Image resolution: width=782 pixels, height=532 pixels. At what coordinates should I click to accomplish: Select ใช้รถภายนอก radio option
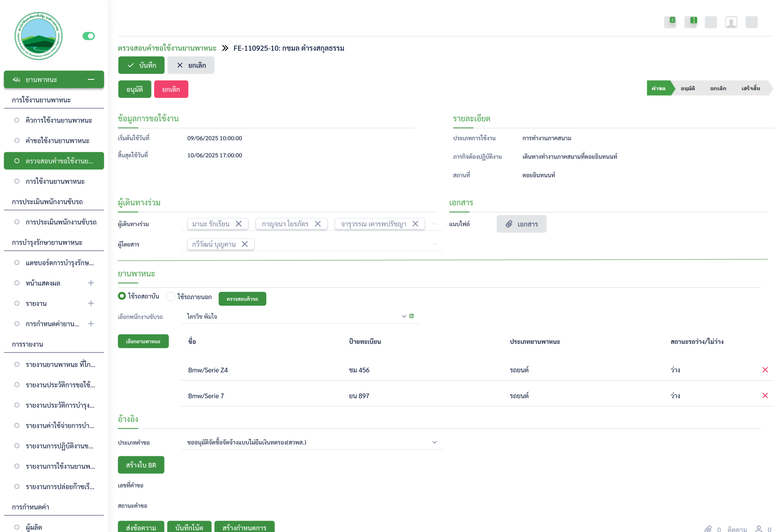tap(171, 297)
